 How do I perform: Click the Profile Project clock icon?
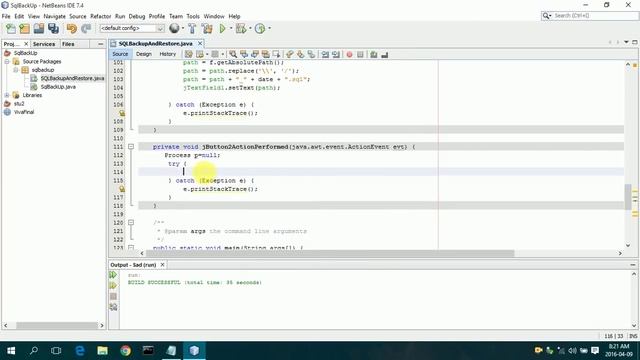[x=260, y=28]
